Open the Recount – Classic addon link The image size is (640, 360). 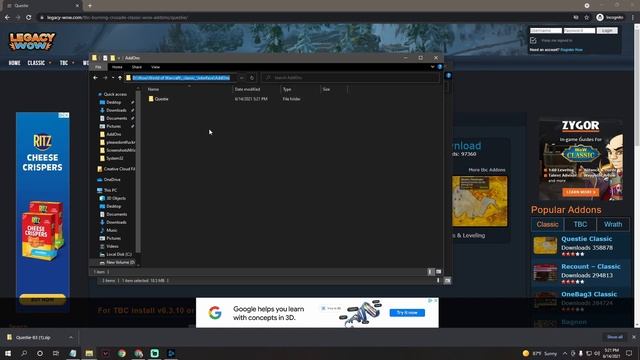pos(591,267)
